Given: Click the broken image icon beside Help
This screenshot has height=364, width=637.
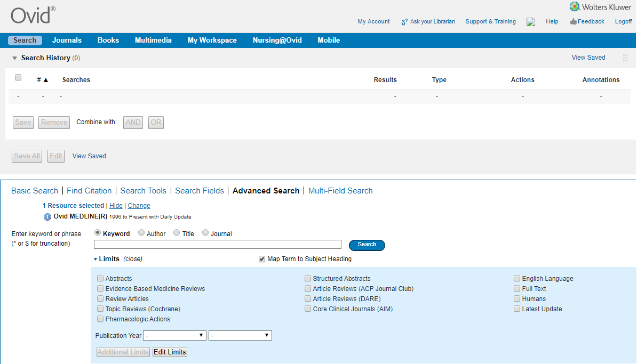Looking at the screenshot, I should 531,22.
